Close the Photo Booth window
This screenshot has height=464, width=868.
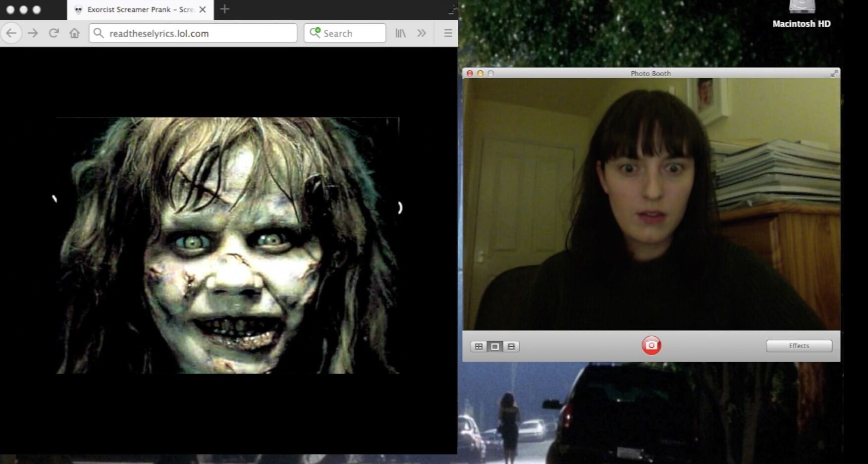pyautogui.click(x=470, y=73)
